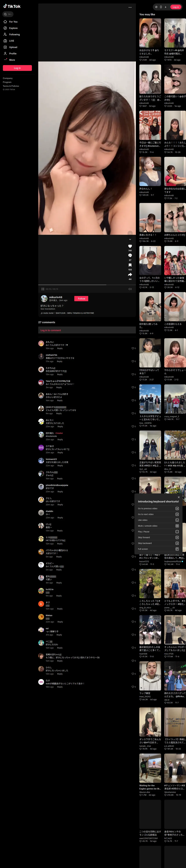Mute the video with speaker icon
Viewport: 186px width, 868px height.
click(x=130, y=289)
